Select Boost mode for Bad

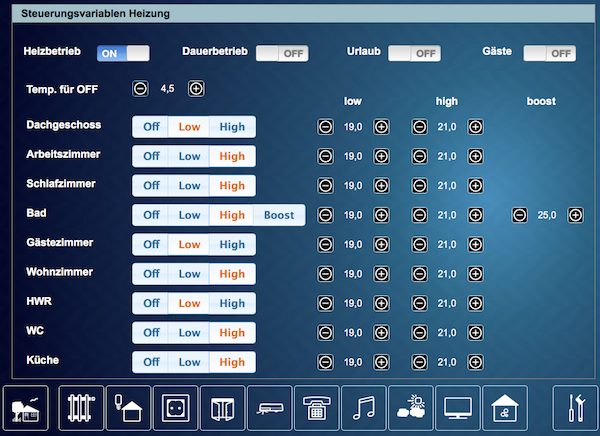(x=279, y=215)
